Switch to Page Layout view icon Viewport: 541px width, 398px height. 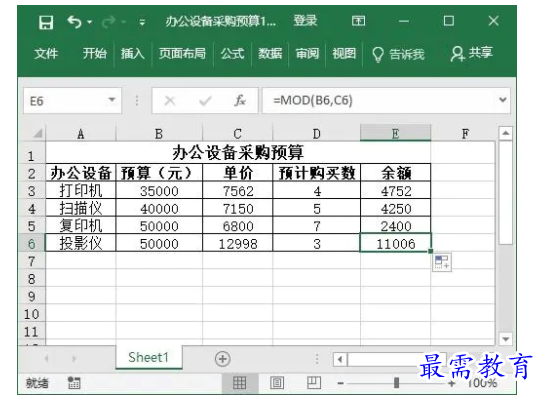point(277,382)
